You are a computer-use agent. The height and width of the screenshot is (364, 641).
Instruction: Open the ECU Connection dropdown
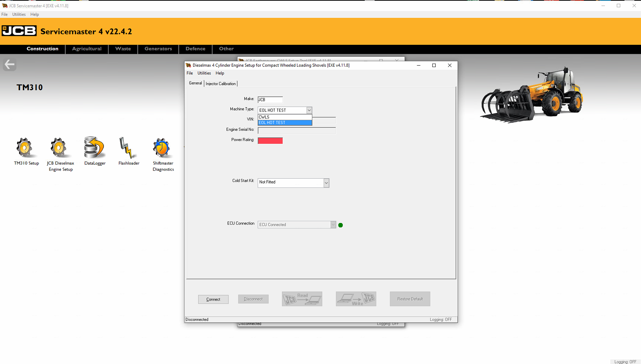(x=333, y=224)
